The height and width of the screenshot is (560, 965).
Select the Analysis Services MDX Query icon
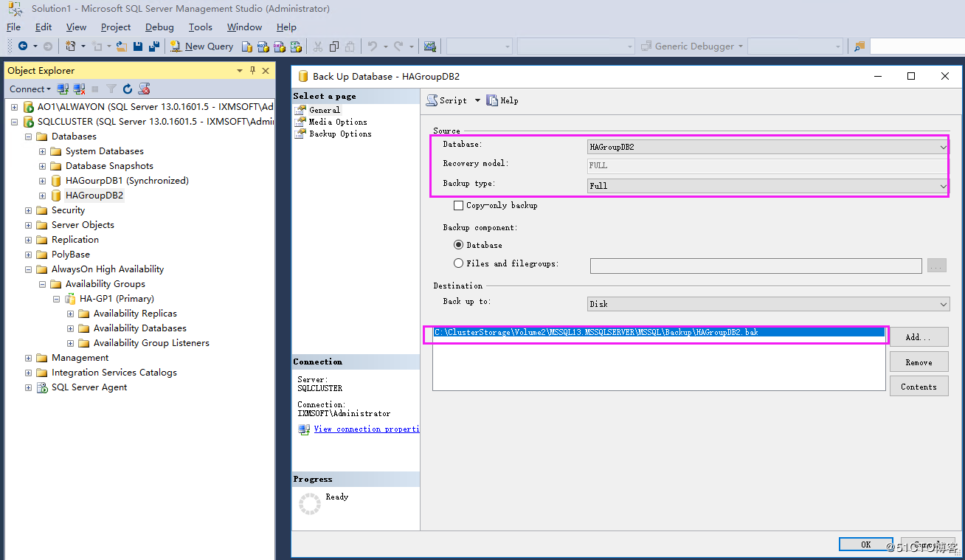point(263,46)
